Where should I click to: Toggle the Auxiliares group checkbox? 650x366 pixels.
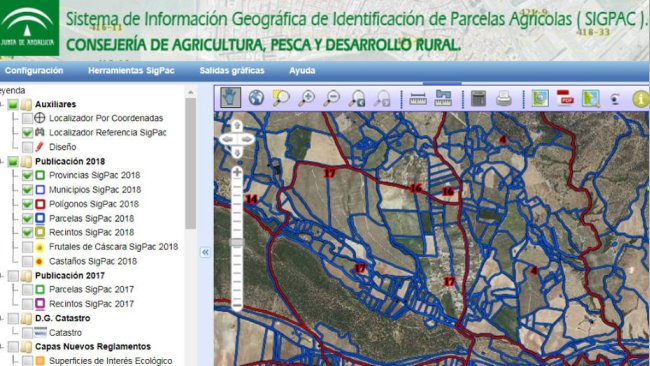pyautogui.click(x=13, y=104)
